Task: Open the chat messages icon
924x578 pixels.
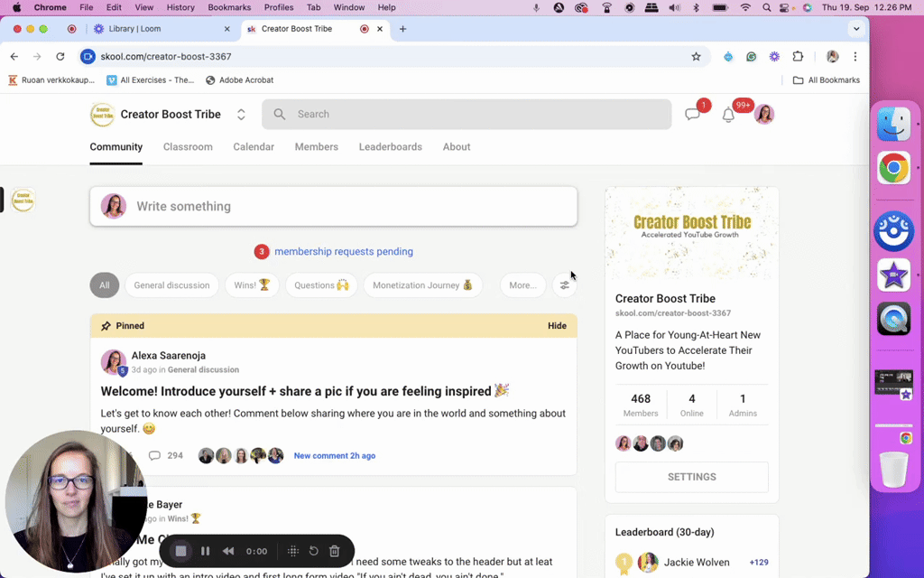Action: [692, 115]
